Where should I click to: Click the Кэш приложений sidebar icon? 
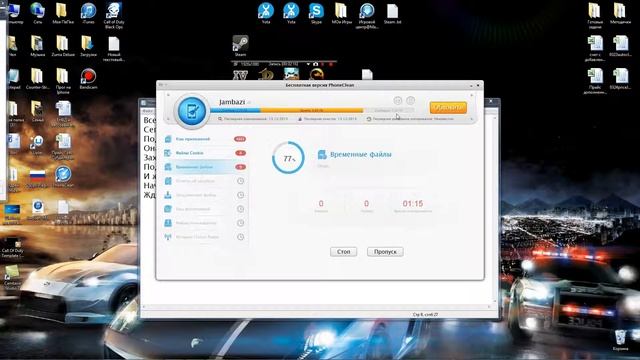pyautogui.click(x=168, y=139)
